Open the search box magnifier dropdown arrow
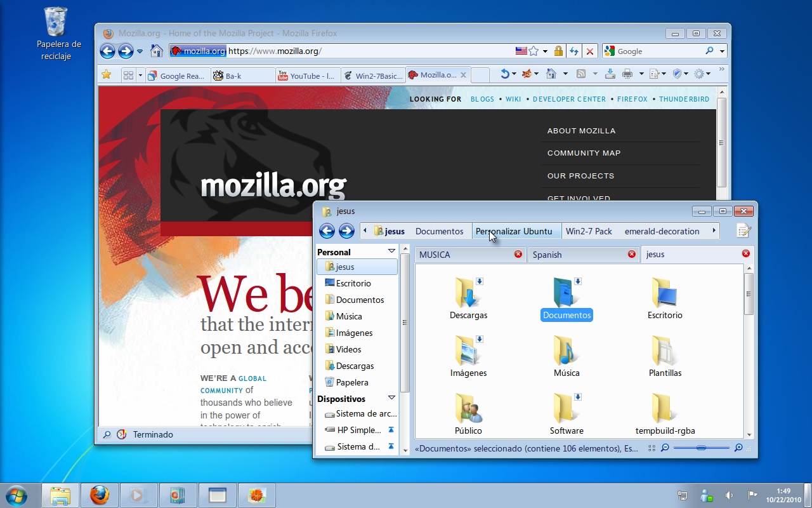The height and width of the screenshot is (508, 812). (x=722, y=51)
